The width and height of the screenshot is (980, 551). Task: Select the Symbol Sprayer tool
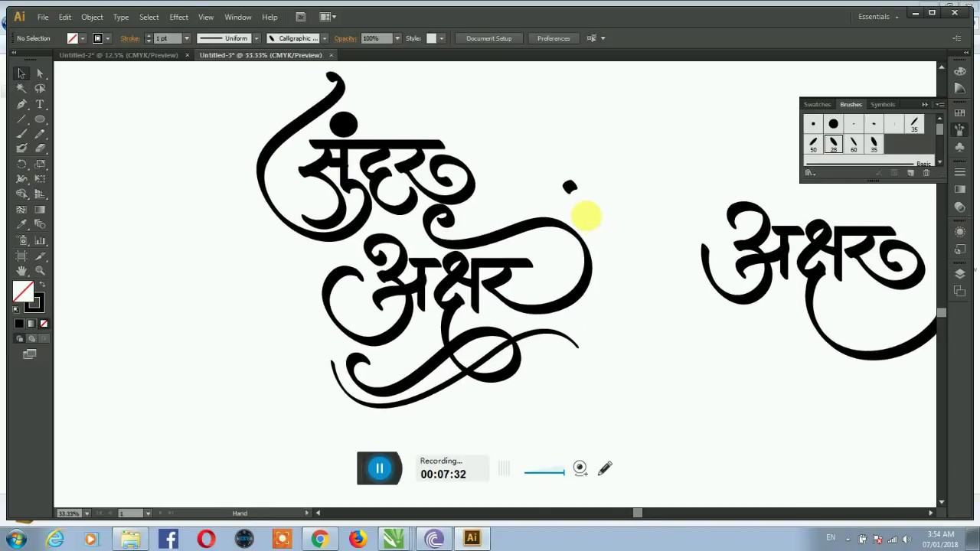[x=21, y=240]
